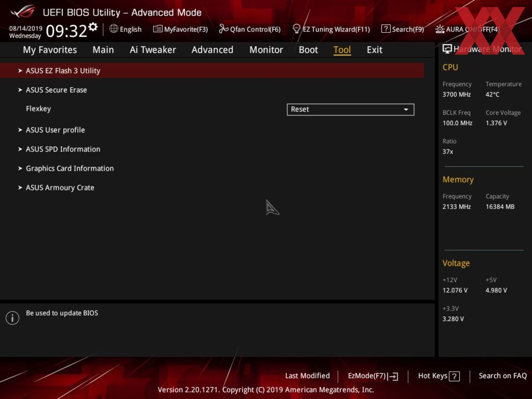Click Last Modified button

[307, 376]
